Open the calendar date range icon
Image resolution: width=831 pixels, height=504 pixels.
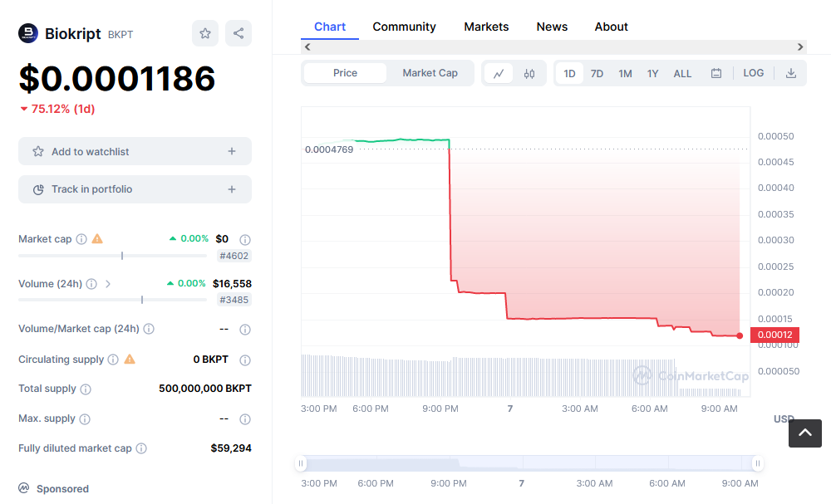pyautogui.click(x=716, y=74)
